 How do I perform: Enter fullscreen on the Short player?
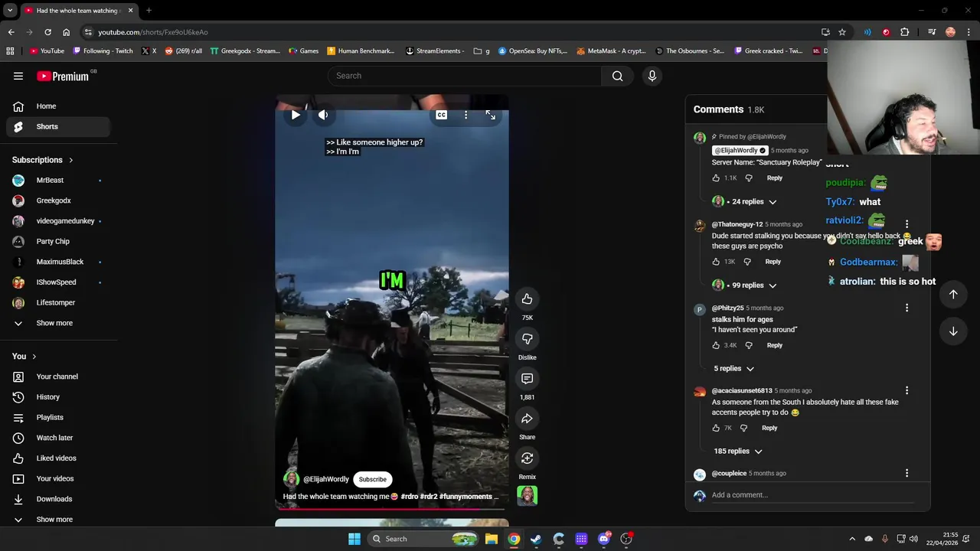coord(491,115)
